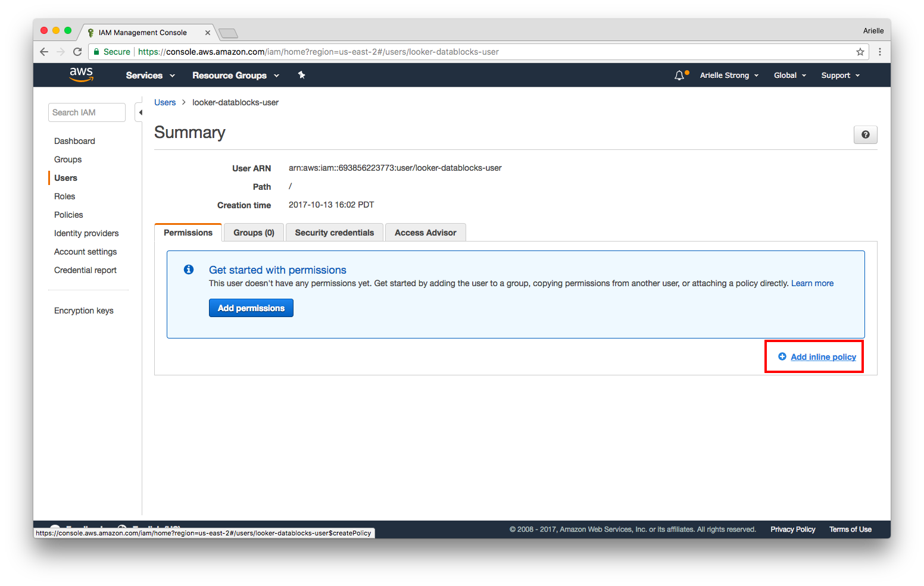Click the plus icon beside Add inline policy

[782, 356]
